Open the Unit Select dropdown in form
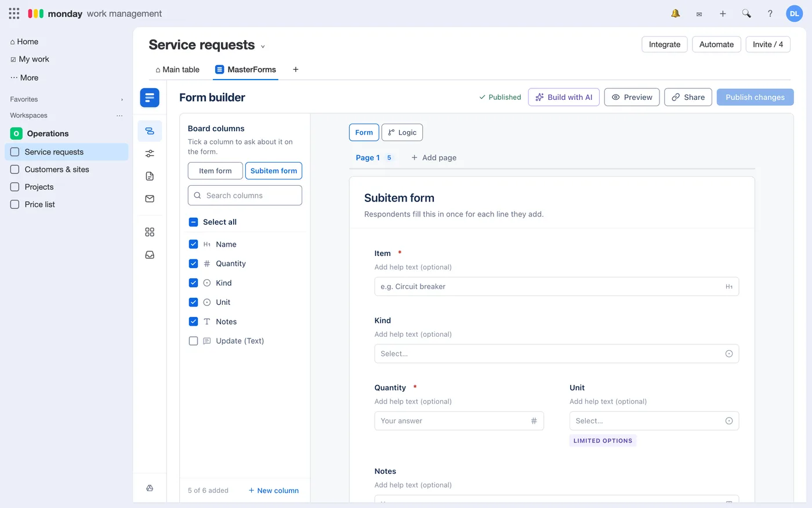812x508 pixels. coord(654,421)
